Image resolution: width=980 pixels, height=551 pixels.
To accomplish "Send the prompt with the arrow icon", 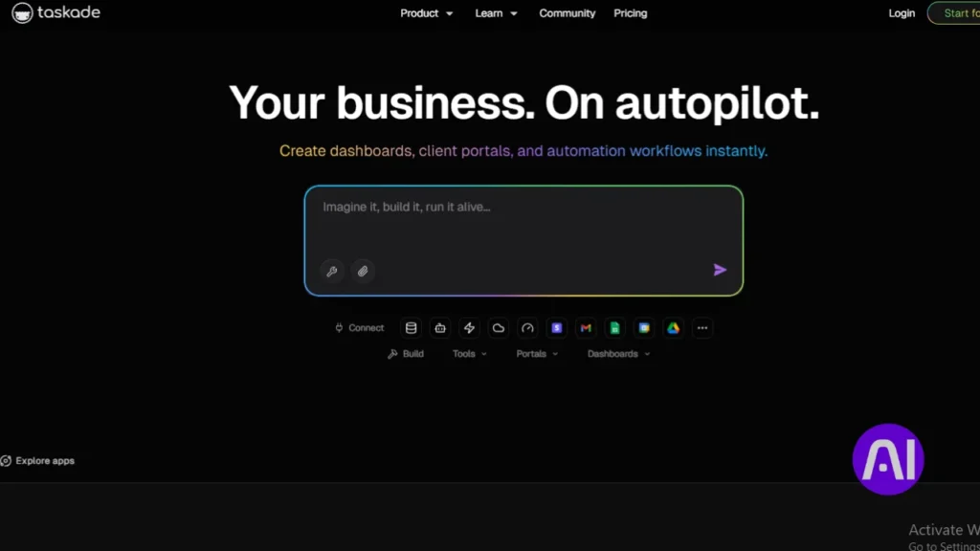I will pyautogui.click(x=719, y=270).
